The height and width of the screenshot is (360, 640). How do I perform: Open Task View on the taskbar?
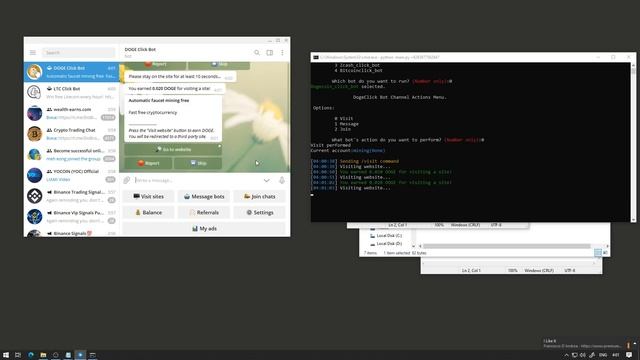(x=18, y=355)
